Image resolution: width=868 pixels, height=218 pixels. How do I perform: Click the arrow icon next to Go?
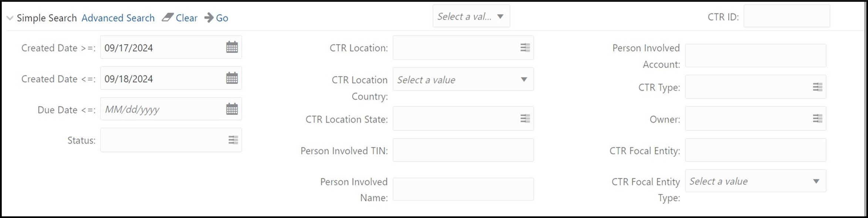pyautogui.click(x=208, y=17)
